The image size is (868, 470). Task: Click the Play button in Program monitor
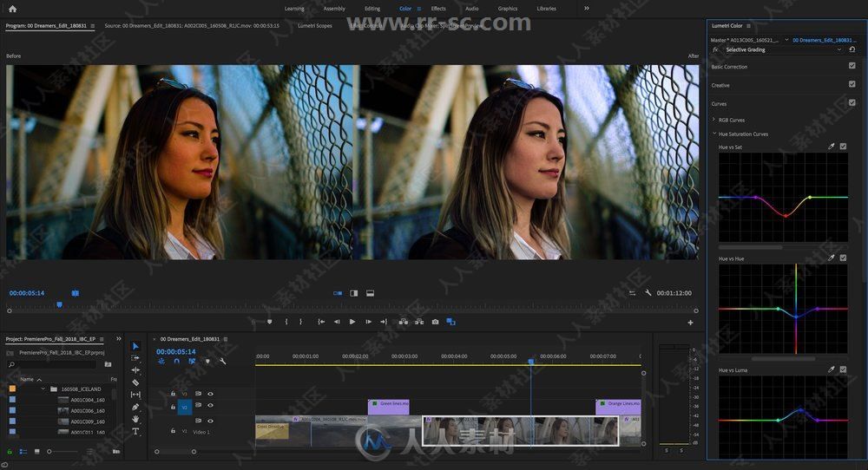pos(352,321)
